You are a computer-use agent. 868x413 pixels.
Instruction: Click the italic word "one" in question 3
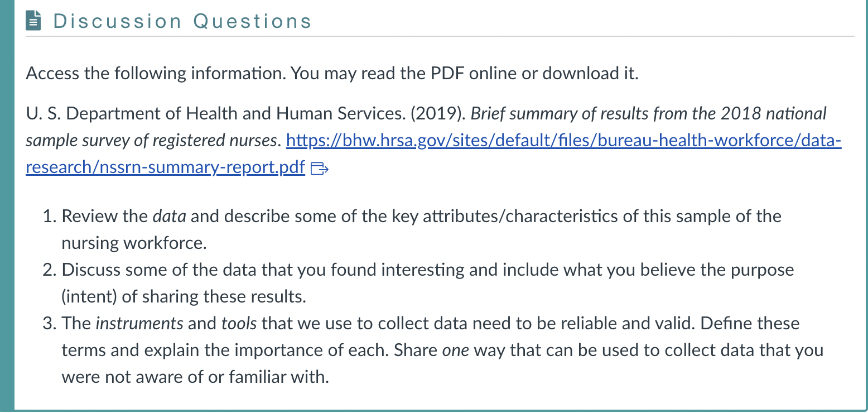[455, 350]
